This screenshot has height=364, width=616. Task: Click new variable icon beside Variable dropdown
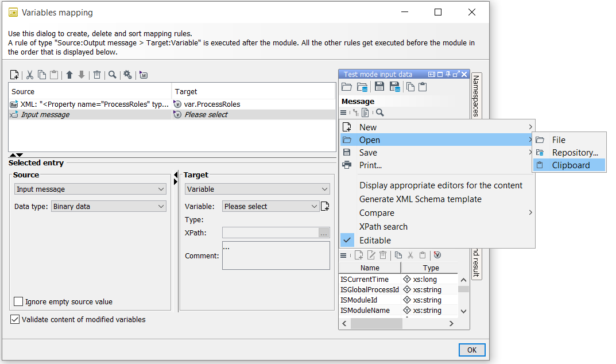pos(326,206)
